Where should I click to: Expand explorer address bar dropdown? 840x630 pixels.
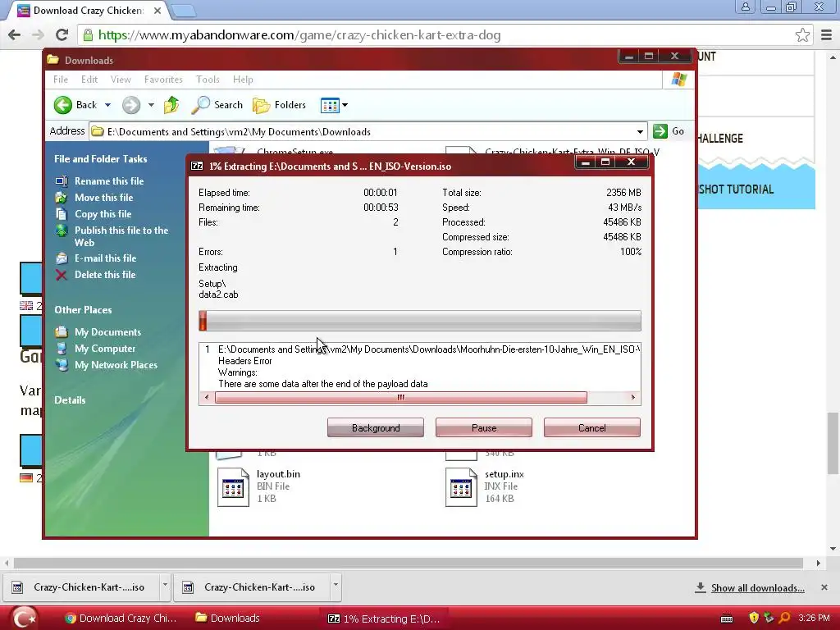pyautogui.click(x=640, y=132)
